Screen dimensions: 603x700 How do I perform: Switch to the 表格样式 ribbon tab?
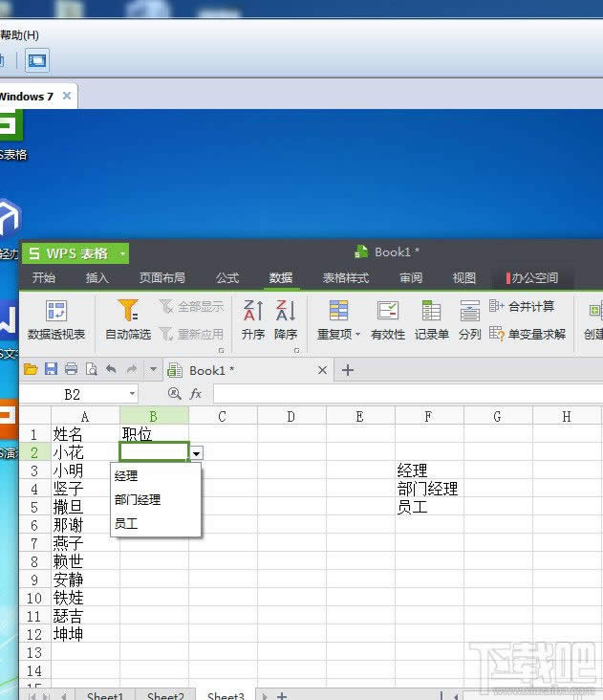coord(346,277)
